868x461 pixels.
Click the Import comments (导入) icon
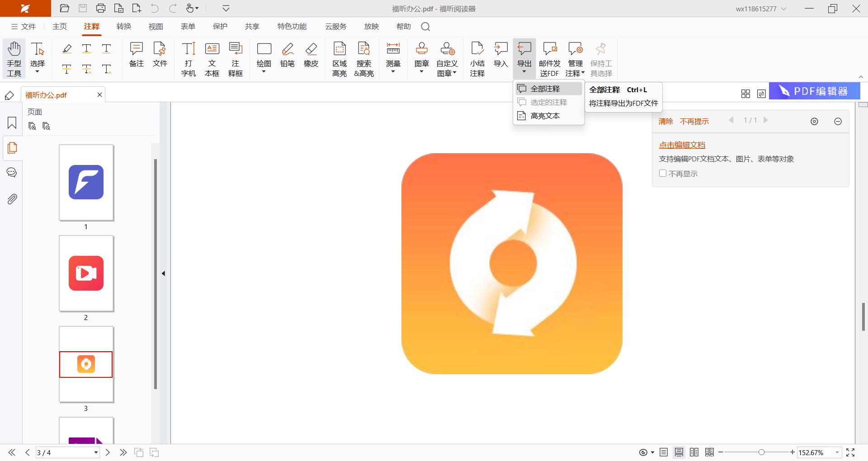pos(501,55)
